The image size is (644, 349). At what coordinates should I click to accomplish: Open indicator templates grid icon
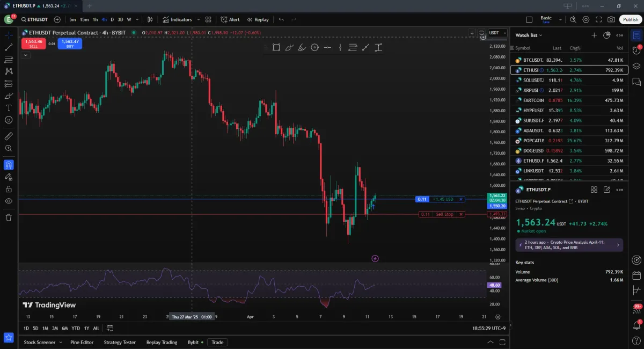click(x=208, y=19)
